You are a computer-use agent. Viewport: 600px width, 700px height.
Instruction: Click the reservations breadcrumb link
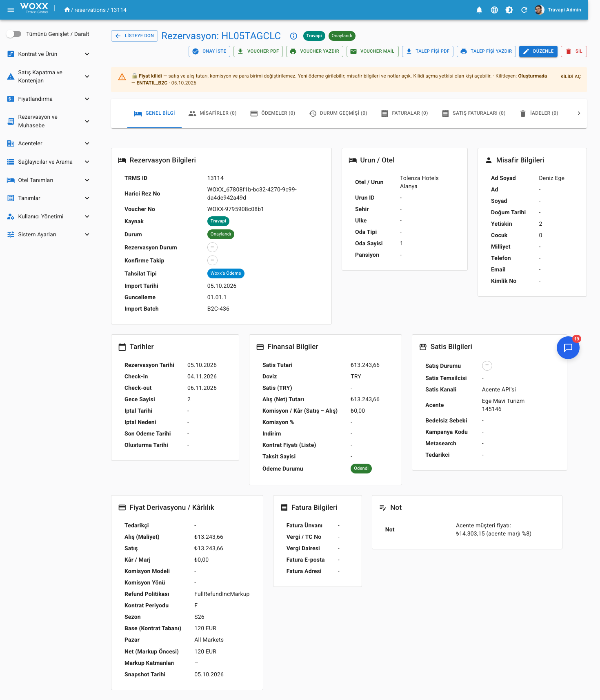pos(90,10)
